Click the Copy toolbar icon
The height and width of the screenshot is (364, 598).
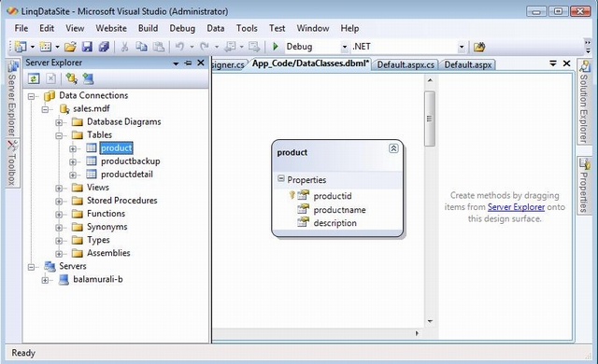coord(141,47)
